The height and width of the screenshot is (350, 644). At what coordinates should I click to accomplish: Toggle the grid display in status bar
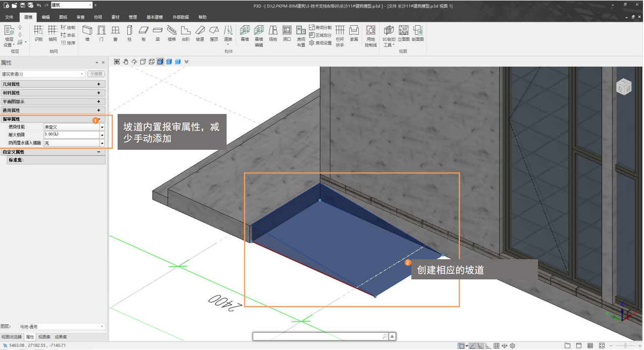coord(496,345)
